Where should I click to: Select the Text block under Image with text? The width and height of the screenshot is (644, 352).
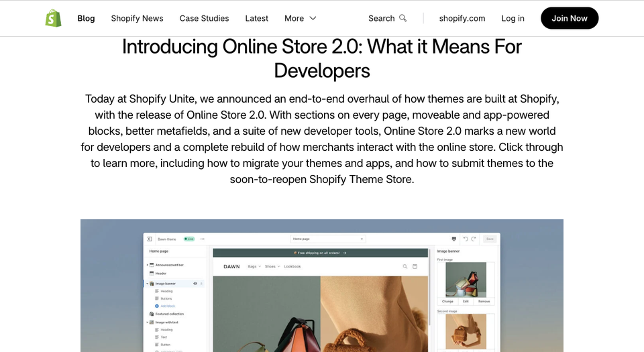click(161, 337)
